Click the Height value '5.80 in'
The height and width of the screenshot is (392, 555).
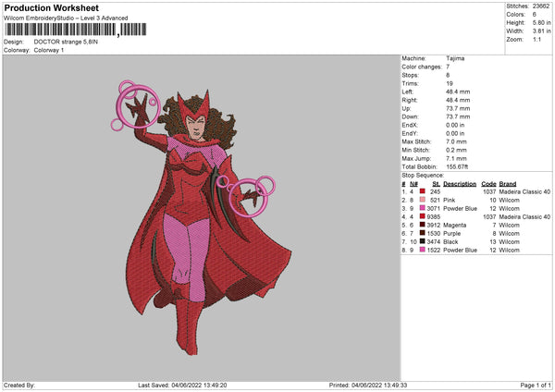(x=542, y=22)
